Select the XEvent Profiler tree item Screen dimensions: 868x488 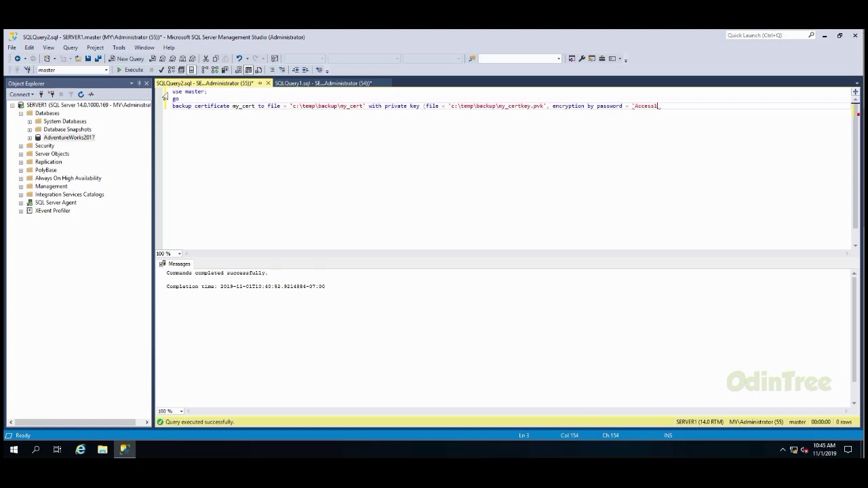pyautogui.click(x=52, y=211)
